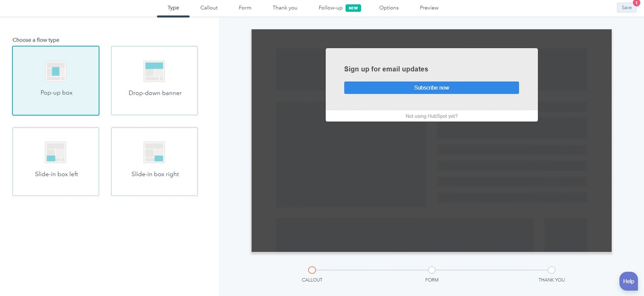Screen dimensions: 644x296
Task: Click the CALLOUT step label
Action: point(312,280)
